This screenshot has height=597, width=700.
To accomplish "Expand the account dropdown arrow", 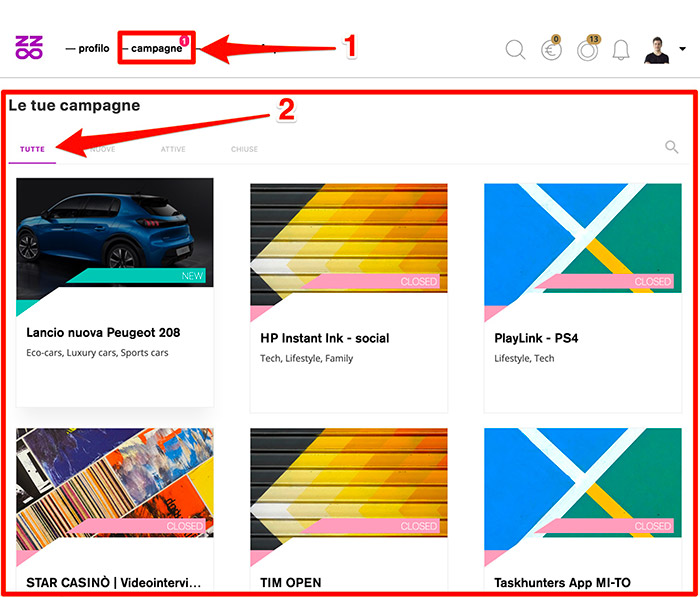I will click(682, 49).
